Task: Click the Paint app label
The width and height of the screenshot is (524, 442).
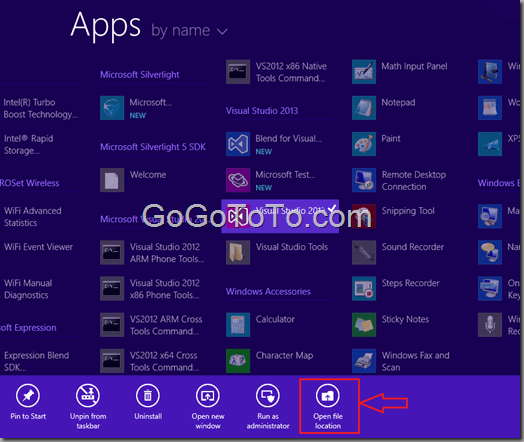Action: (x=391, y=138)
